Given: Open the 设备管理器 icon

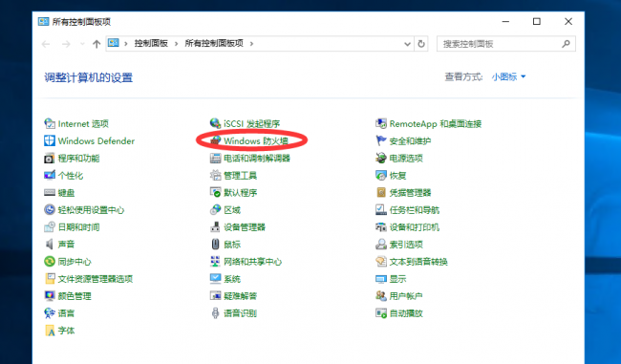Looking at the screenshot, I should (215, 227).
